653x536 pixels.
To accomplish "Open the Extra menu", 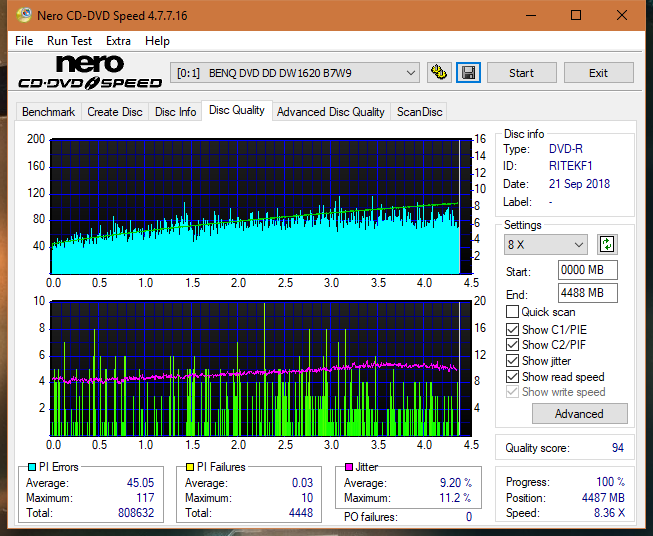I will pyautogui.click(x=118, y=41).
